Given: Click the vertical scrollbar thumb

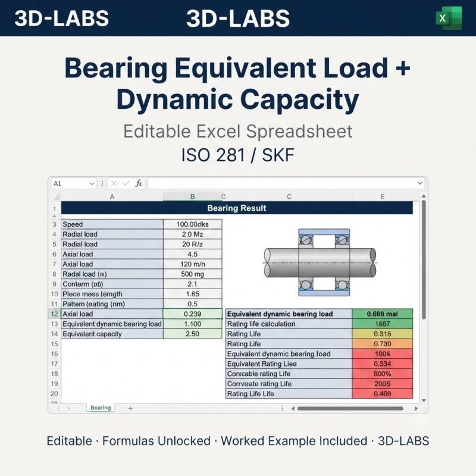Looking at the screenshot, I should click(x=424, y=259).
